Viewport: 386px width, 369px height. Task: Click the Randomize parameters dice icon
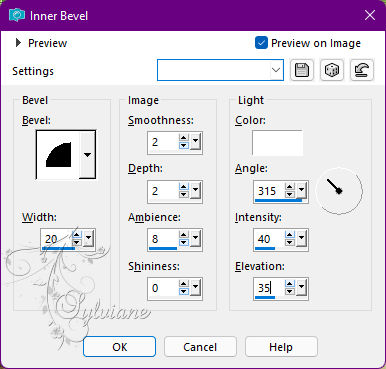(332, 70)
